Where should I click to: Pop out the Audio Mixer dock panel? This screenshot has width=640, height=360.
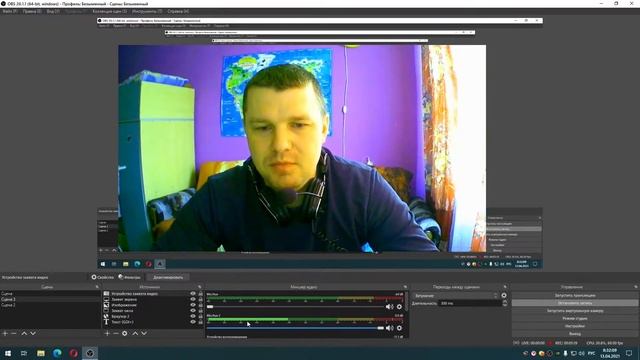[405, 287]
